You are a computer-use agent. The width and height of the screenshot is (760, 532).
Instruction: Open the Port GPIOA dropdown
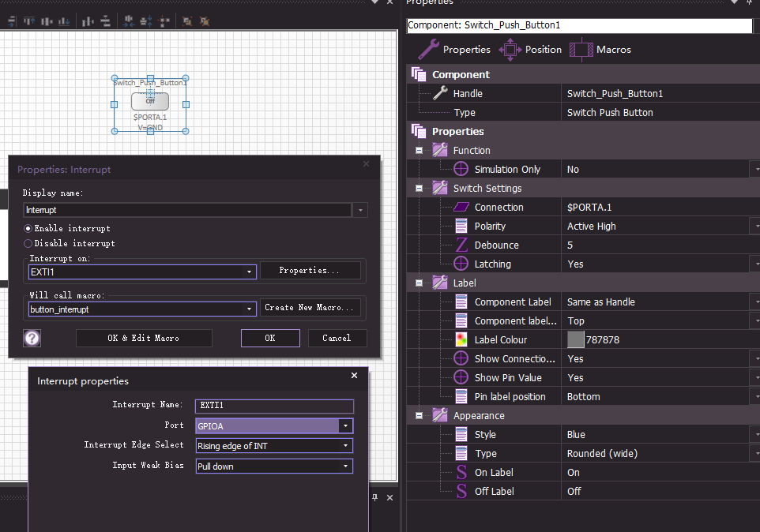[x=345, y=426]
